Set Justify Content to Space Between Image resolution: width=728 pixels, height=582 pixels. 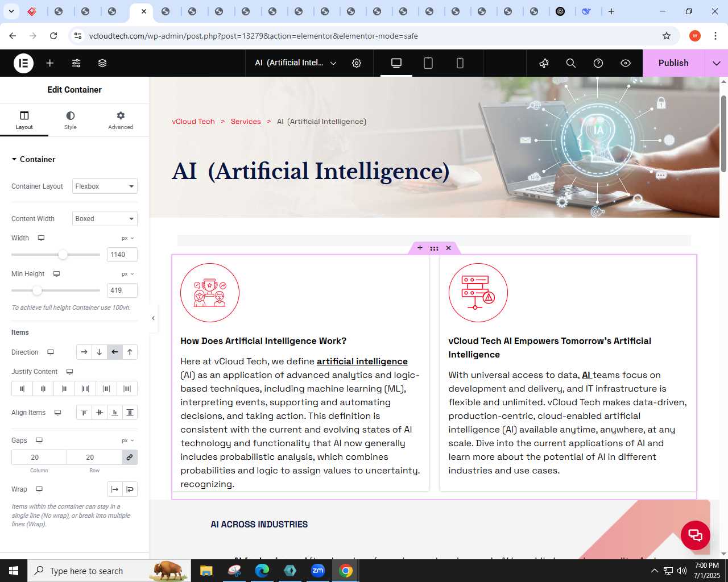tap(85, 389)
